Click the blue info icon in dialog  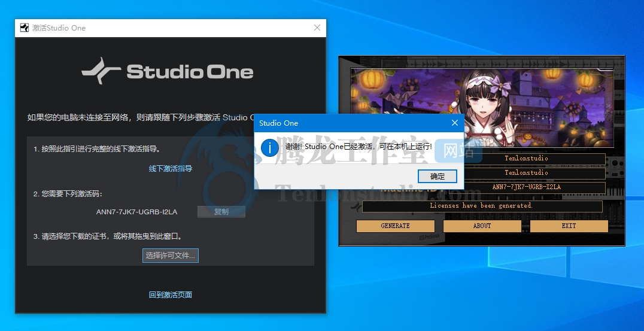pos(270,147)
